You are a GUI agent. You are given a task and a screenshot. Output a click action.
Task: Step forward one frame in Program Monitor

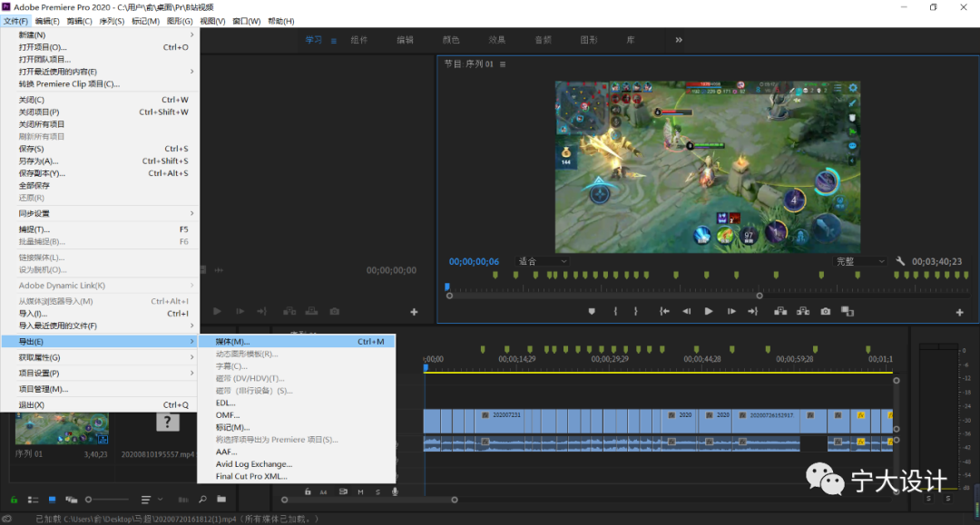tap(731, 312)
